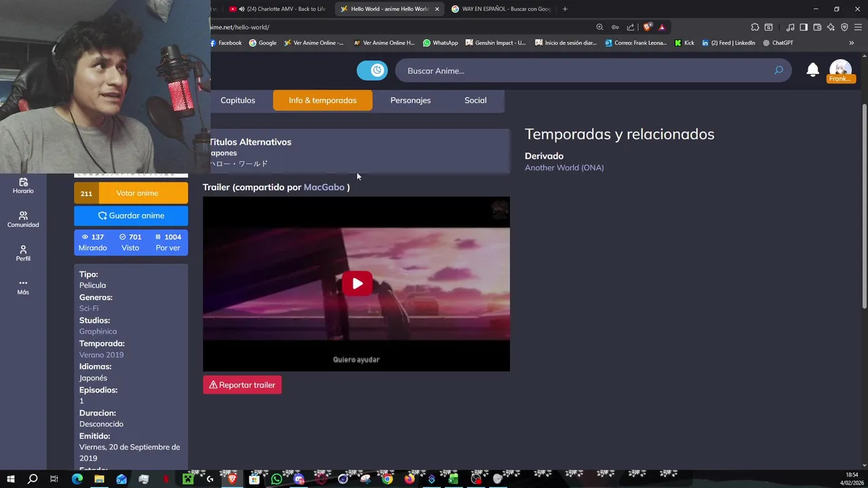Open the WhatsApp bookmark
This screenshot has height=488, width=868.
click(441, 43)
